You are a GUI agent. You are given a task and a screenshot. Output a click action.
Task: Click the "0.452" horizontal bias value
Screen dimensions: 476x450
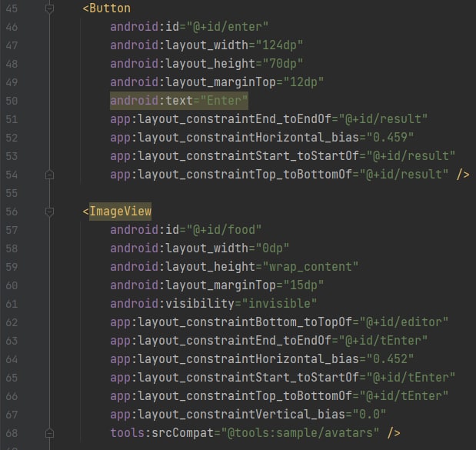(390, 359)
